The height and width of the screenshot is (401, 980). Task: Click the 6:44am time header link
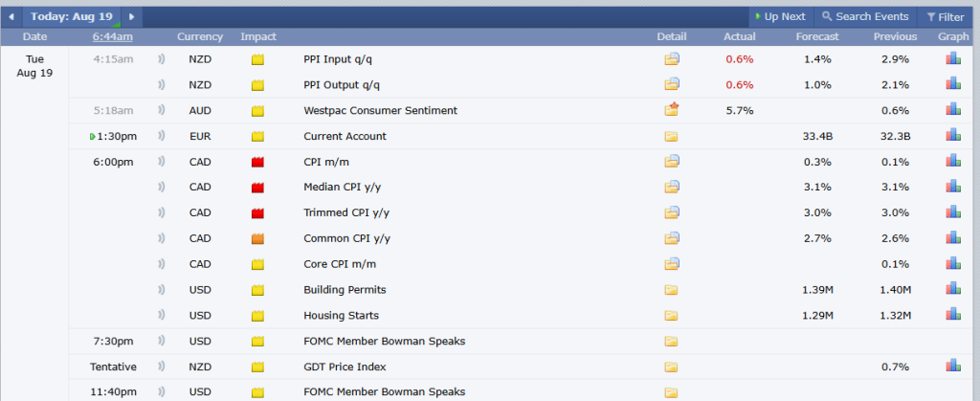(x=113, y=37)
